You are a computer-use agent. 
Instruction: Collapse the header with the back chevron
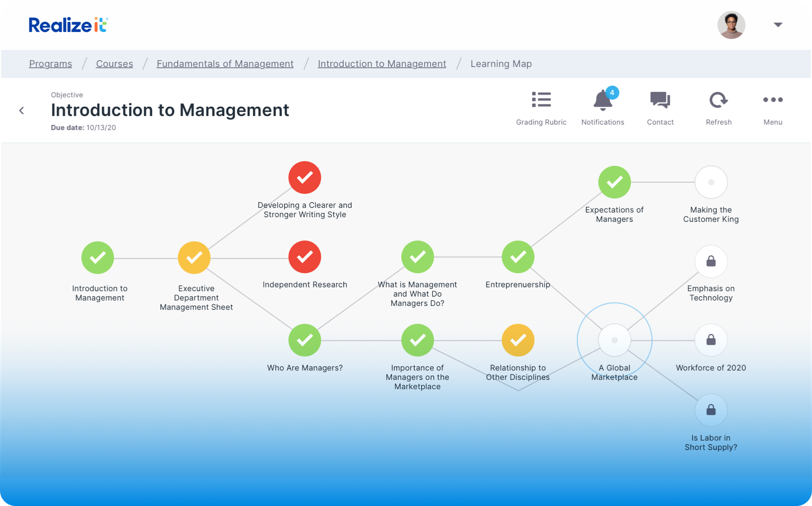pyautogui.click(x=21, y=110)
